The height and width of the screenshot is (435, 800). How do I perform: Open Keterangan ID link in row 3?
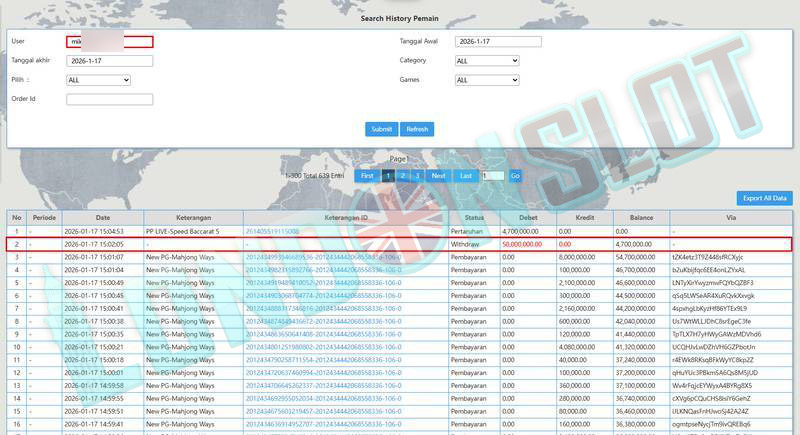(x=323, y=257)
